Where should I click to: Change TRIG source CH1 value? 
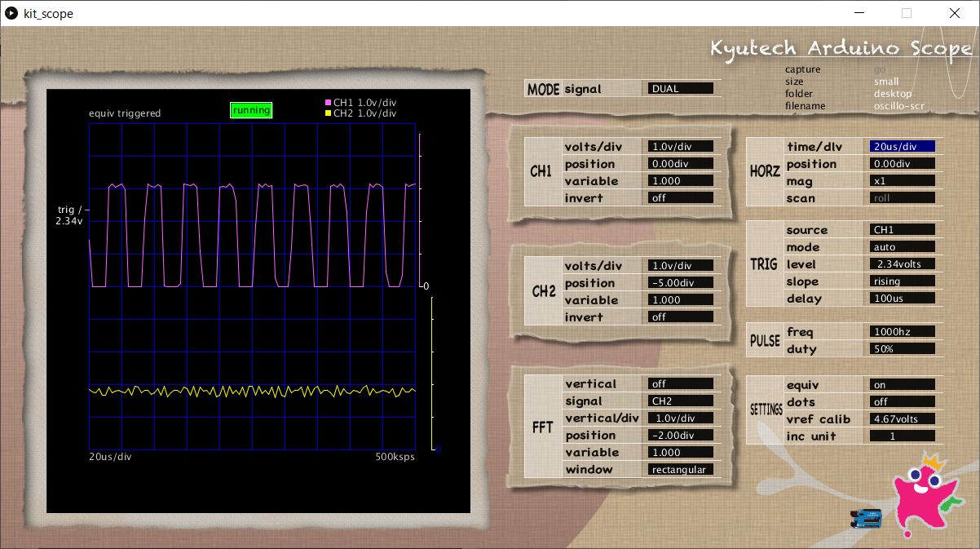(x=903, y=230)
